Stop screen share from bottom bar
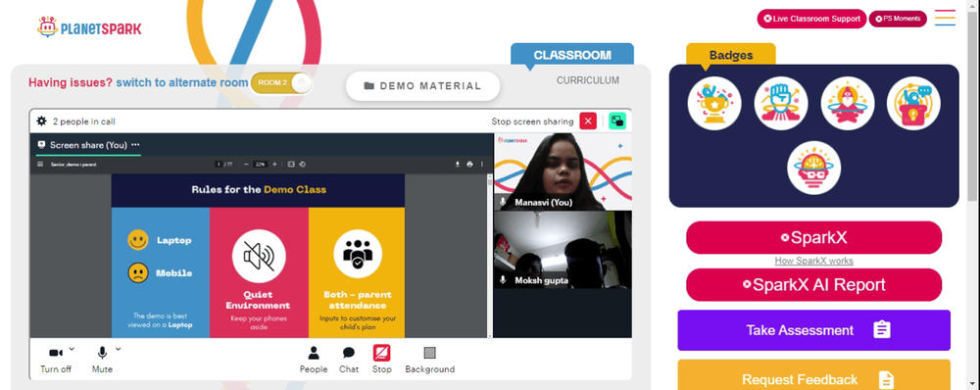Screen dimensions: 980x390 click(x=382, y=360)
